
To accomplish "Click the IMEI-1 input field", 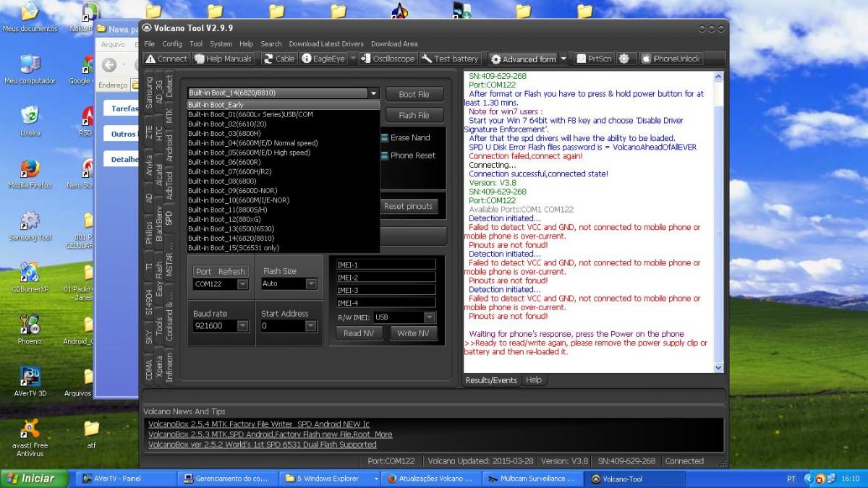I will tap(386, 265).
